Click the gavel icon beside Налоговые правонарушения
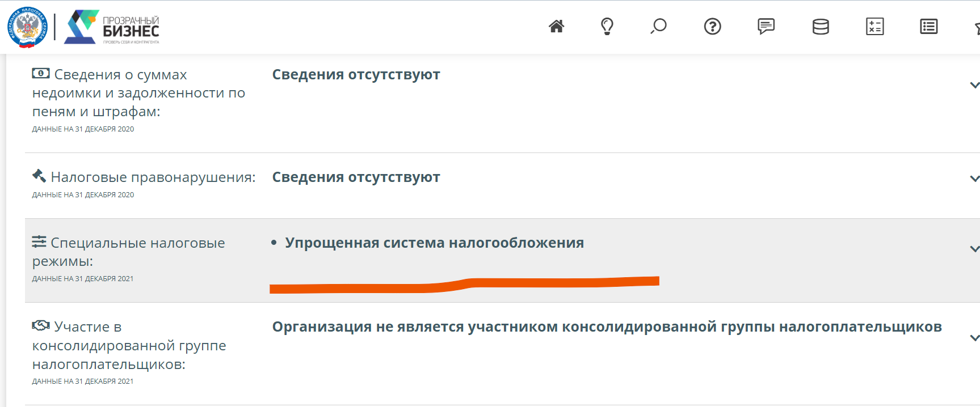 [39, 176]
